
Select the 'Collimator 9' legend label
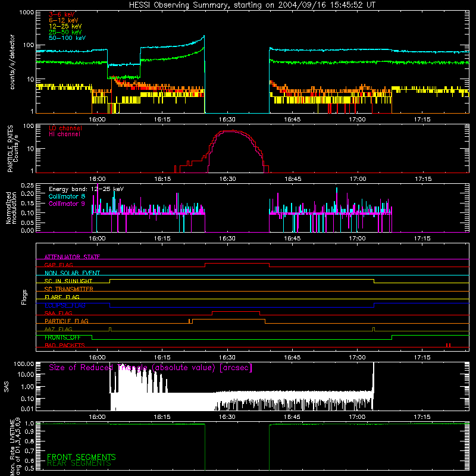pyautogui.click(x=67, y=203)
